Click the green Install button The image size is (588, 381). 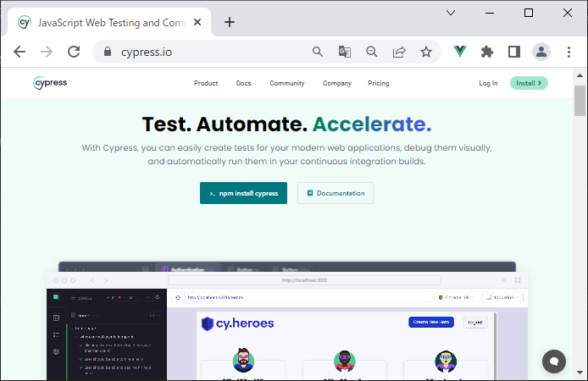pyautogui.click(x=529, y=83)
